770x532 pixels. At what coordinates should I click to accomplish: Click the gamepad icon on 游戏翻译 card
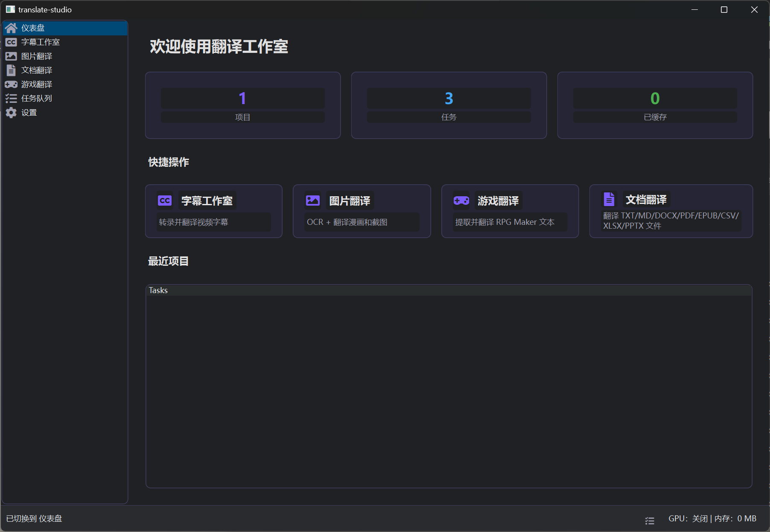click(461, 200)
